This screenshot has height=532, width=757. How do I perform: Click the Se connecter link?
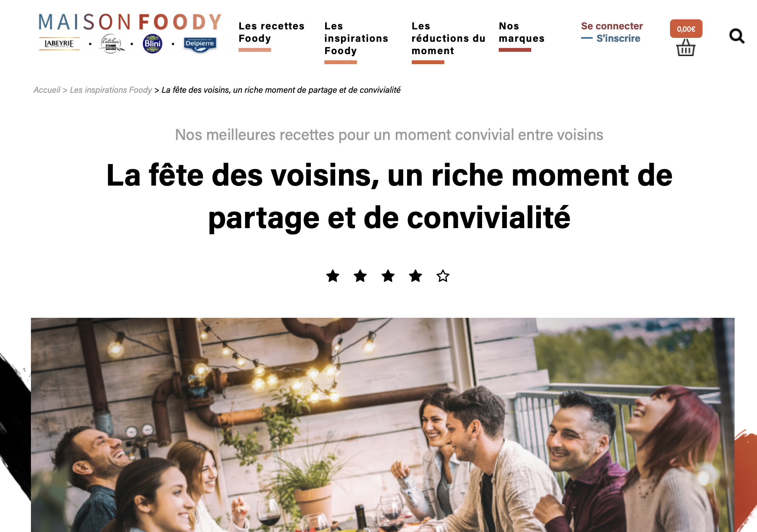(612, 26)
